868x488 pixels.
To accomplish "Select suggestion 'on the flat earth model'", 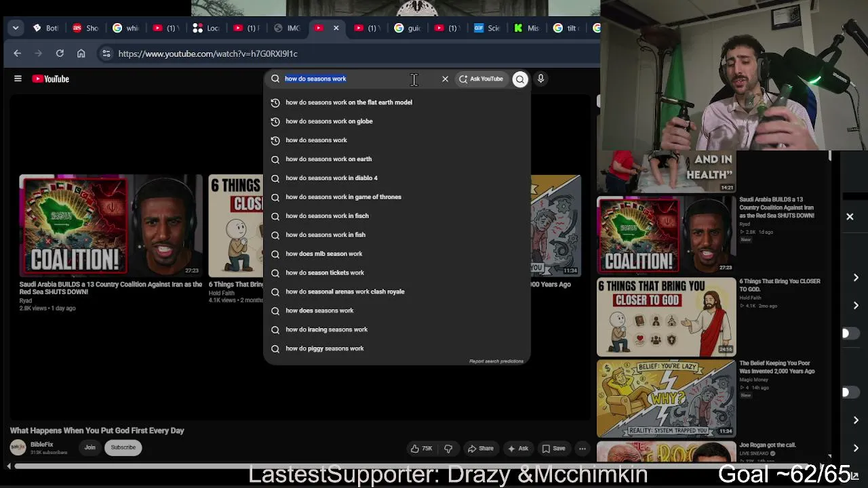I will pos(397,102).
